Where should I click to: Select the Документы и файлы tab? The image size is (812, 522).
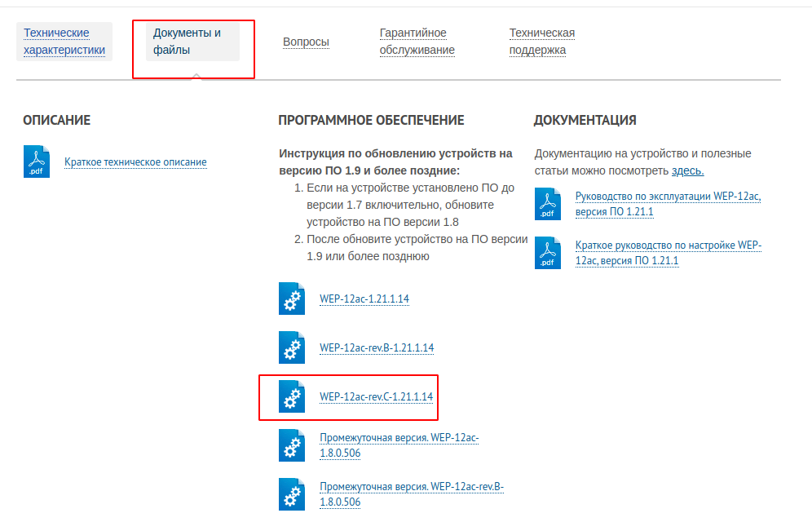(x=192, y=42)
